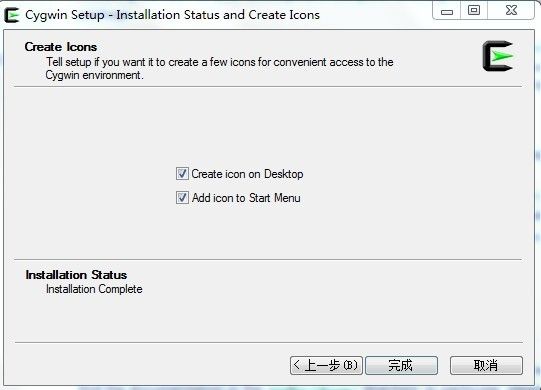Go back with the 上一步(B) button
Screen dimensions: 541x390
(x=326, y=365)
